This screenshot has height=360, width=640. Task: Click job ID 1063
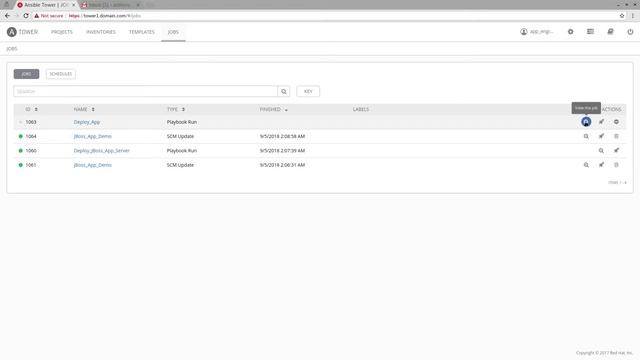click(31, 122)
